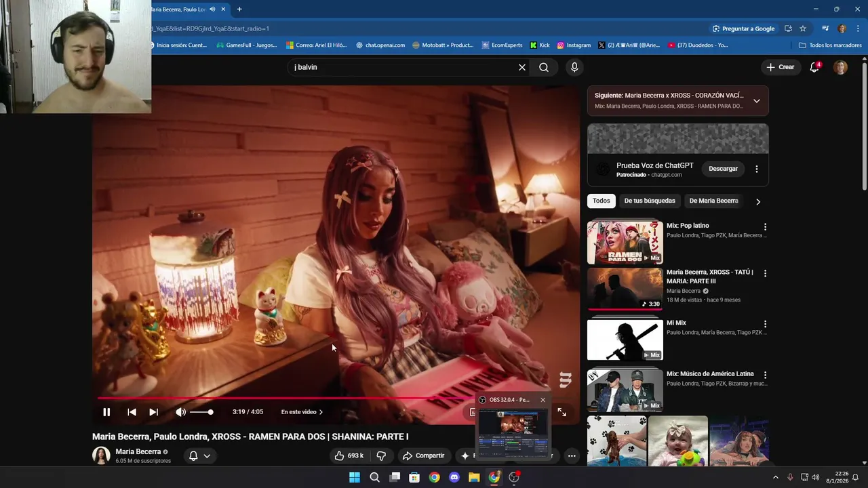
Task: Open the chat.openai.com bookmark
Action: coord(380,45)
